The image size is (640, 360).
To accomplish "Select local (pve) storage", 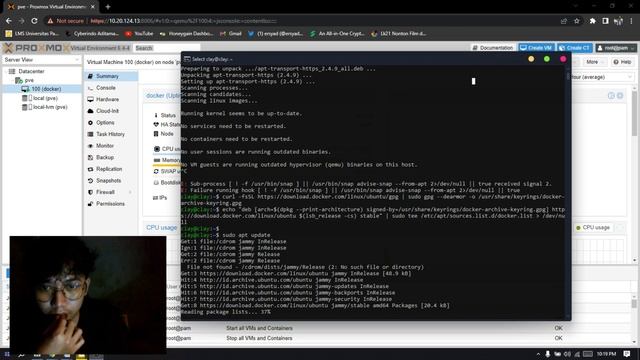I will coord(45,98).
